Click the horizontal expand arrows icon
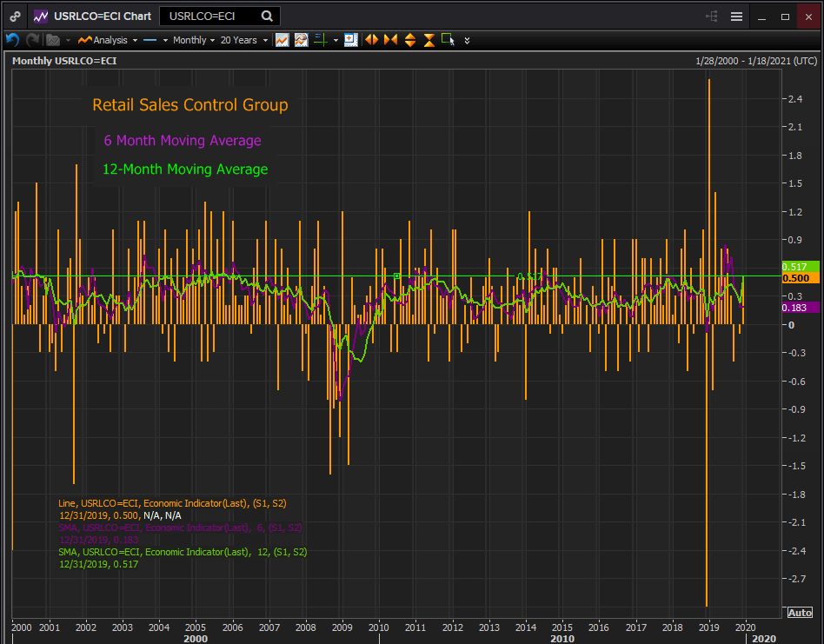 tap(371, 40)
